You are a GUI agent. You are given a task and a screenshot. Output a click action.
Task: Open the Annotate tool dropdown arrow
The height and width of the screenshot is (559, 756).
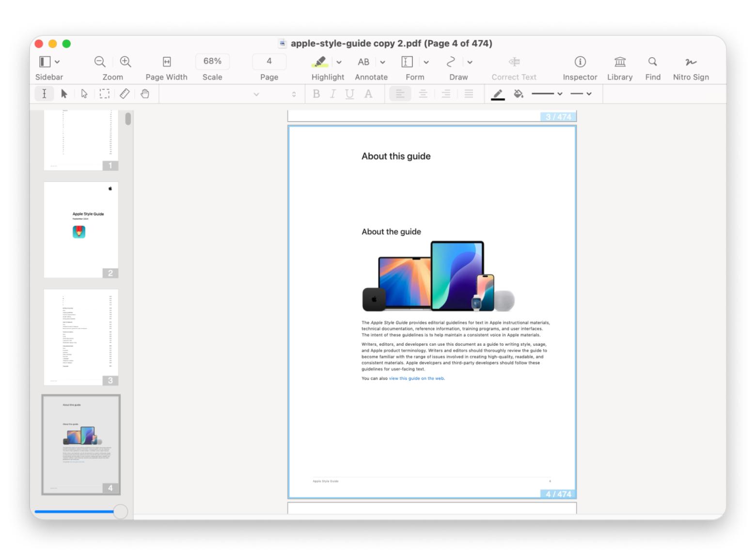(x=382, y=62)
